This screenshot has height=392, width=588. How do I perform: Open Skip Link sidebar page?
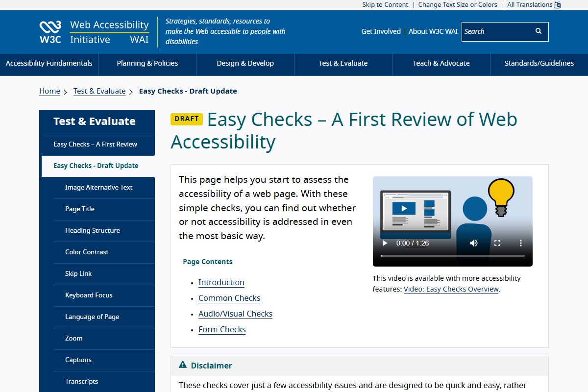coord(104,274)
